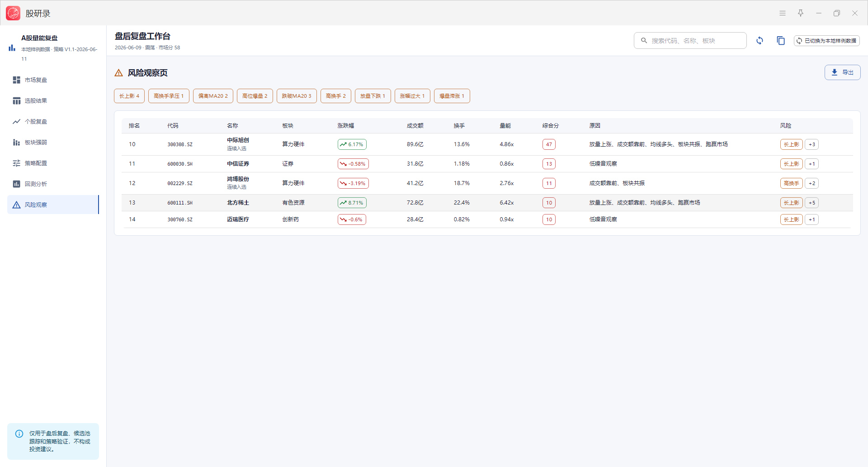
Task: Click score badge 11 for 鸿博股份
Action: pyautogui.click(x=549, y=183)
